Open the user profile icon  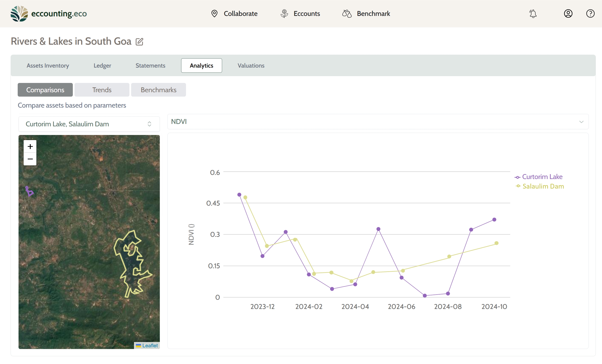[568, 14]
